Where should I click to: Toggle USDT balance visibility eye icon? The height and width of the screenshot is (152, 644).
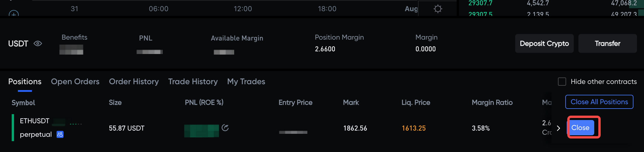point(38,44)
